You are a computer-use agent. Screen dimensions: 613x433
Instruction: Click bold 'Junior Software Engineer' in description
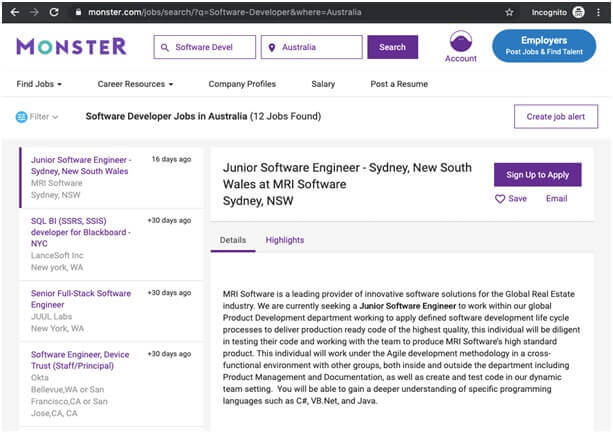[408, 306]
